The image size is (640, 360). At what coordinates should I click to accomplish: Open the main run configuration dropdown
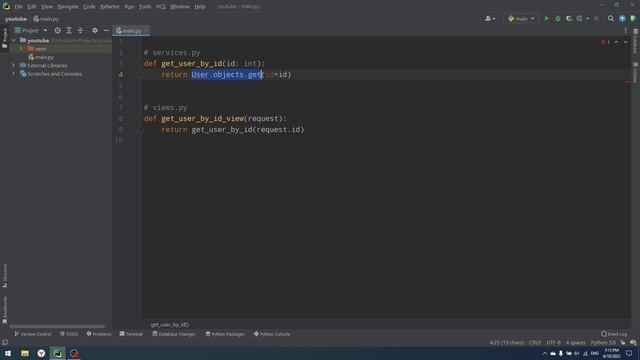(x=521, y=19)
